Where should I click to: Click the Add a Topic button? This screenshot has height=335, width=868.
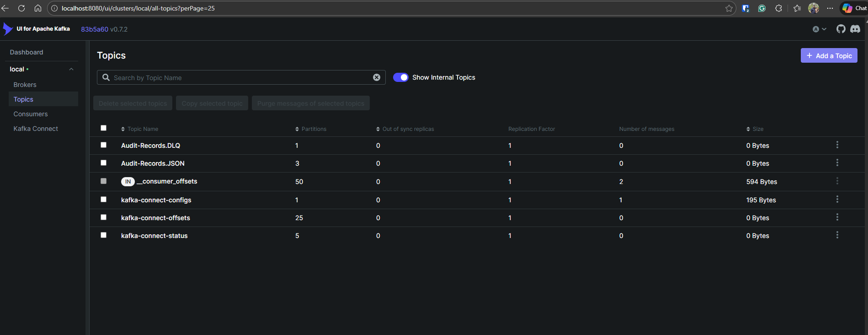(x=829, y=55)
